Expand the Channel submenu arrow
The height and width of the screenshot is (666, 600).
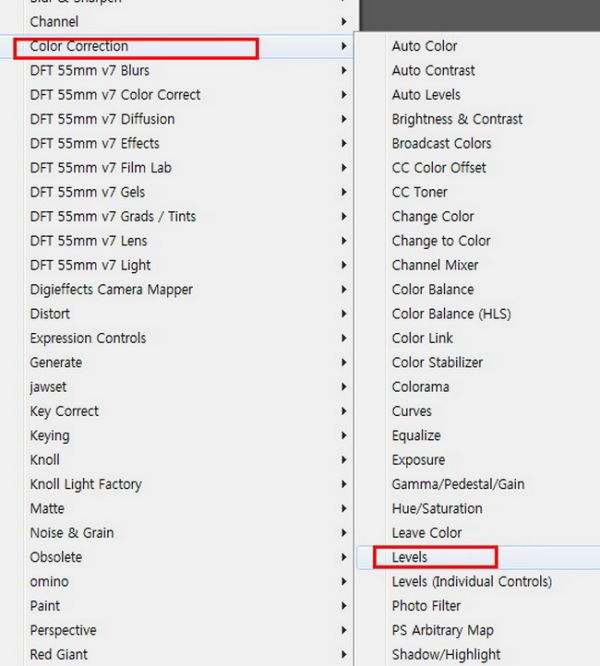click(344, 22)
